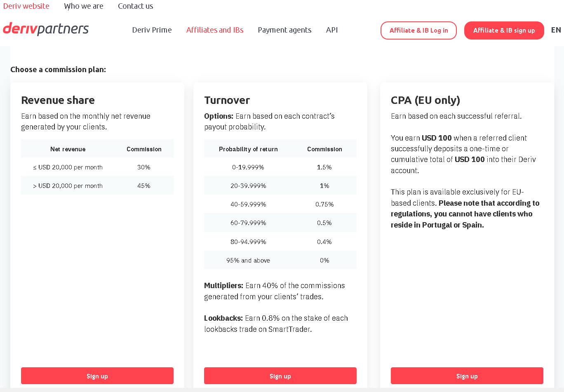Click the Revenue share card heading
564x392 pixels.
click(x=58, y=100)
